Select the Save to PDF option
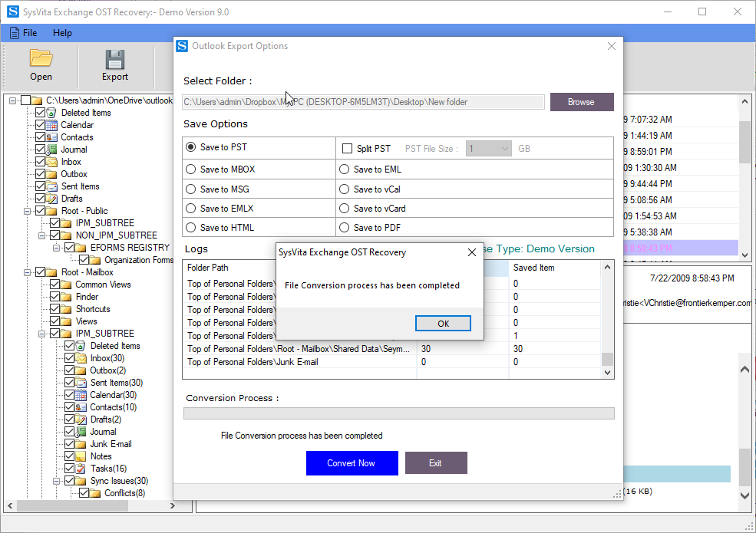 click(x=345, y=228)
